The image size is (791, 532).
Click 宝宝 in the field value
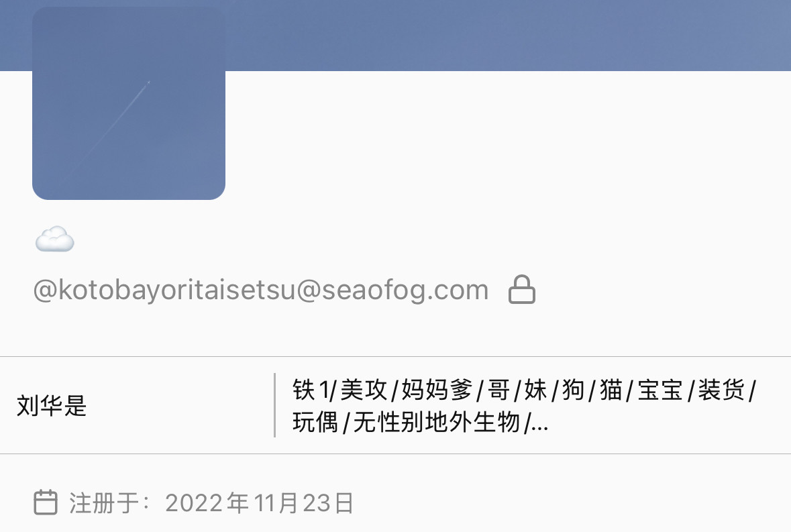pos(660,390)
